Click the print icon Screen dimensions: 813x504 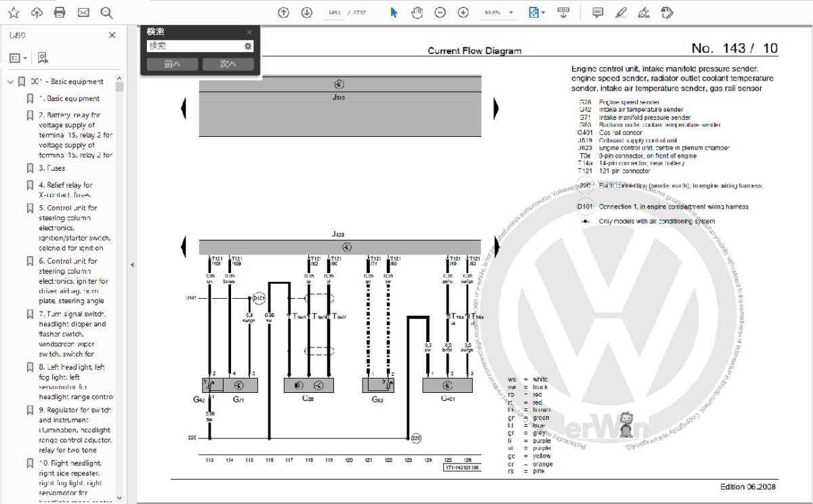click(60, 13)
